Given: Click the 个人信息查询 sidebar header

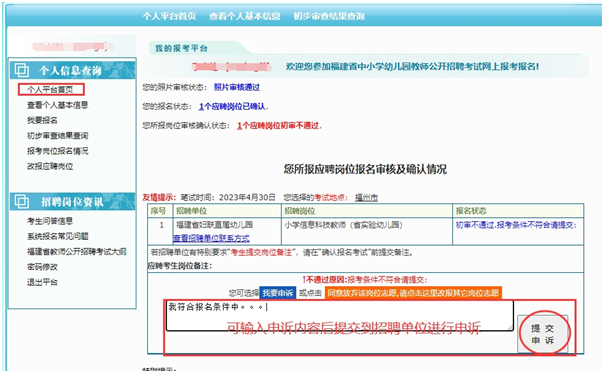Looking at the screenshot, I should tap(72, 71).
